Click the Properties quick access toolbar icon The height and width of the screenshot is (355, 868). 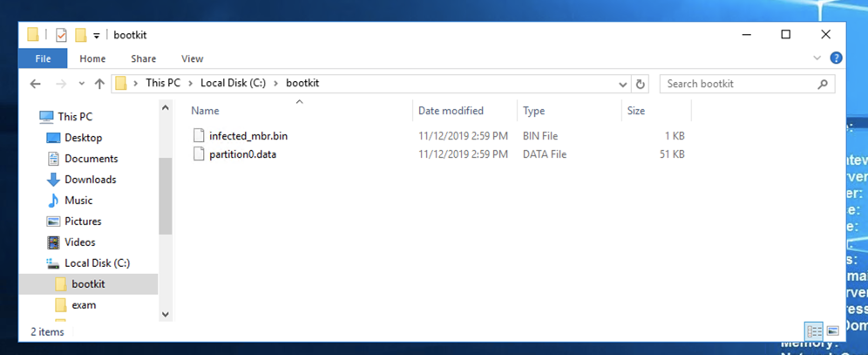pos(62,35)
